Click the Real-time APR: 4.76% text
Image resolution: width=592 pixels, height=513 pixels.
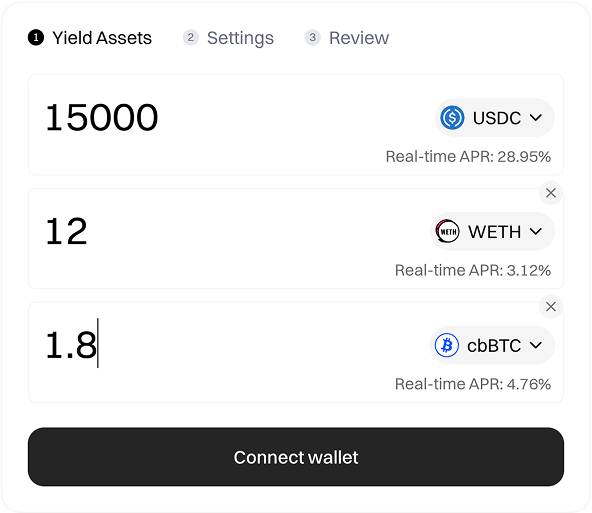click(473, 384)
